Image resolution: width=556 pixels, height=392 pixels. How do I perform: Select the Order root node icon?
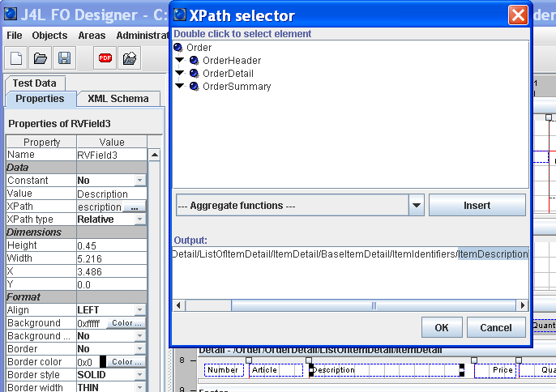coord(178,48)
